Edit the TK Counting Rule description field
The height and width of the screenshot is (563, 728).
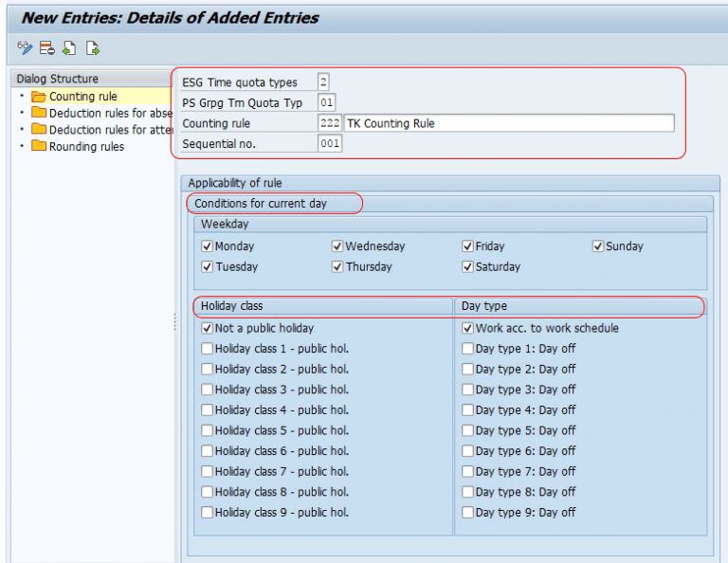509,123
